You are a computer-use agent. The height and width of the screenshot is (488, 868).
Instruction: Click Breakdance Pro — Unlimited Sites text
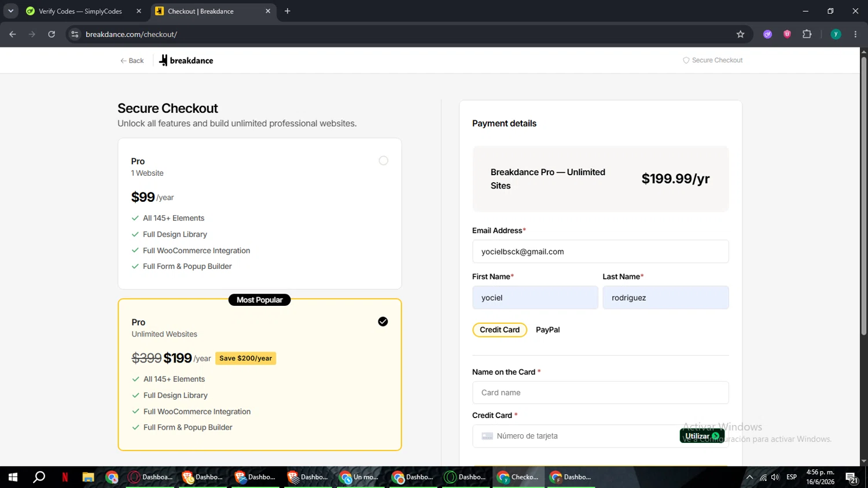point(547,179)
